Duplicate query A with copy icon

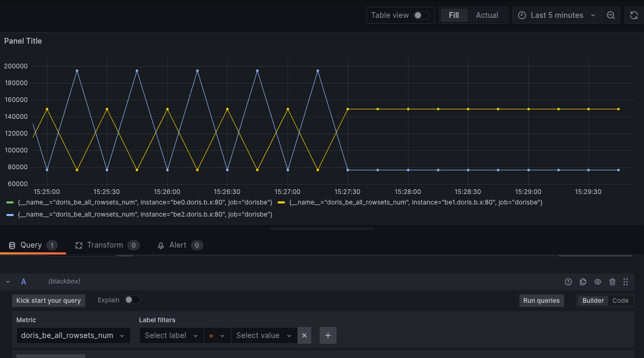(583, 282)
